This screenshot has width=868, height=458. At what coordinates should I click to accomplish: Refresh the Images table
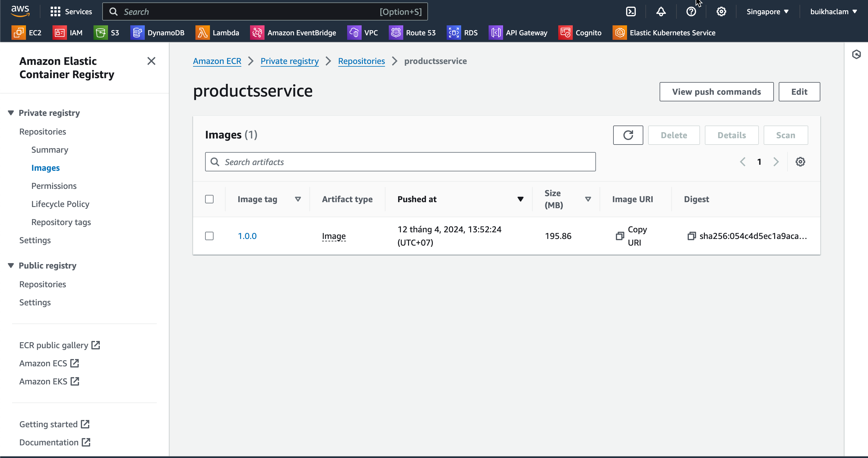tap(628, 135)
